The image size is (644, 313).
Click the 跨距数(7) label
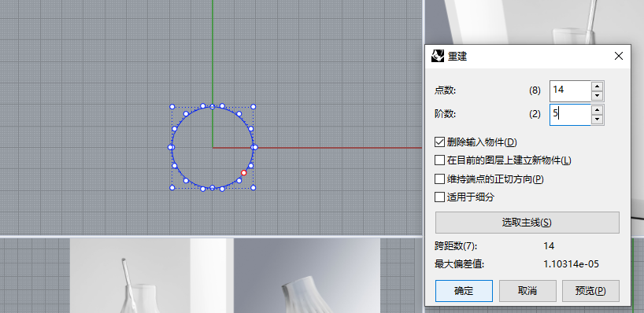(456, 245)
